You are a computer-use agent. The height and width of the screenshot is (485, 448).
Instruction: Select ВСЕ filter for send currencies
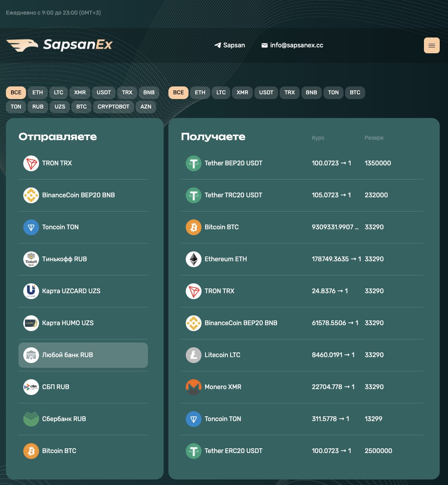tap(16, 93)
